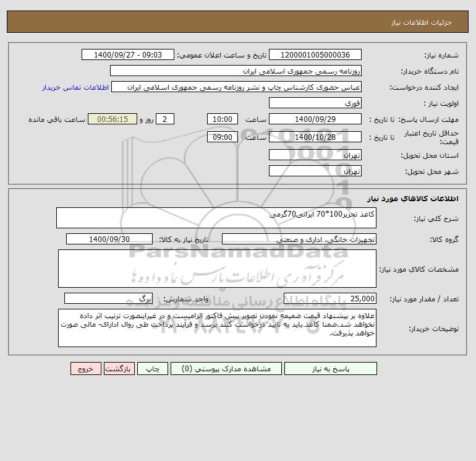The height and width of the screenshot is (461, 476).
Task: Click the remaining days field showing 2
Action: [x=165, y=119]
